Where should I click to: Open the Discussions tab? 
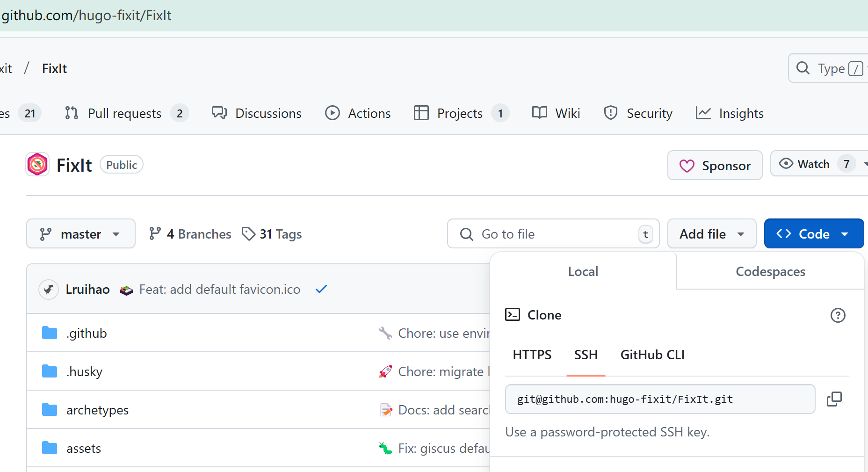coord(257,113)
